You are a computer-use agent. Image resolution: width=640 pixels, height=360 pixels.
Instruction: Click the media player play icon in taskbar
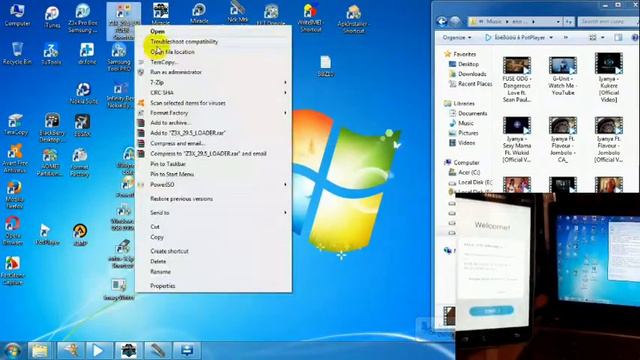[98, 350]
